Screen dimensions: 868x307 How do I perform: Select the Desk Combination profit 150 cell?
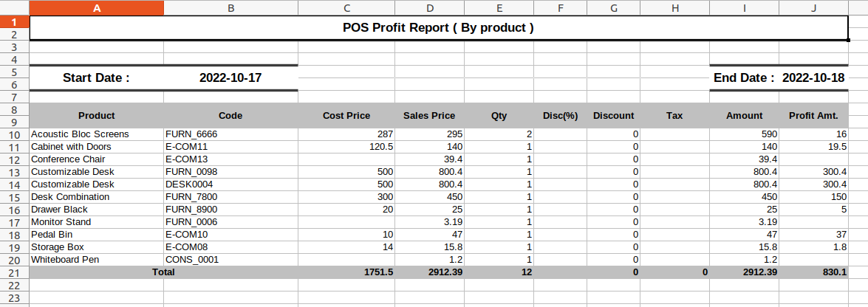click(x=814, y=197)
